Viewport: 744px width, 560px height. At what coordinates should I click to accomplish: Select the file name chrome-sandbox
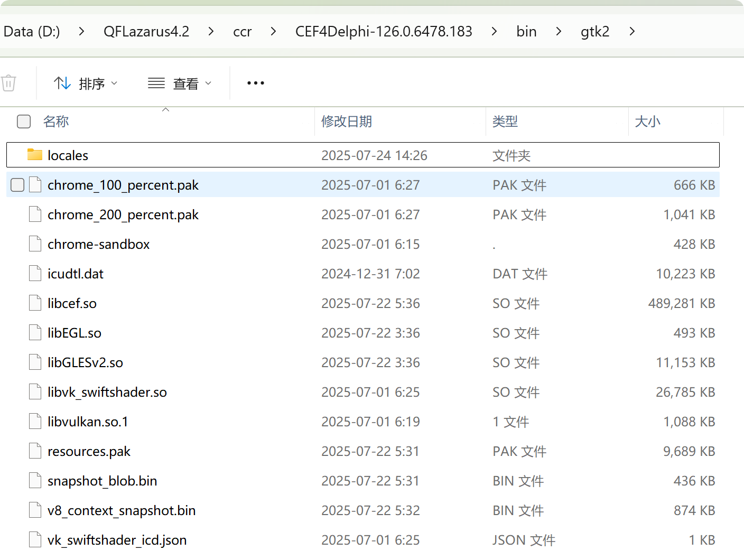99,244
